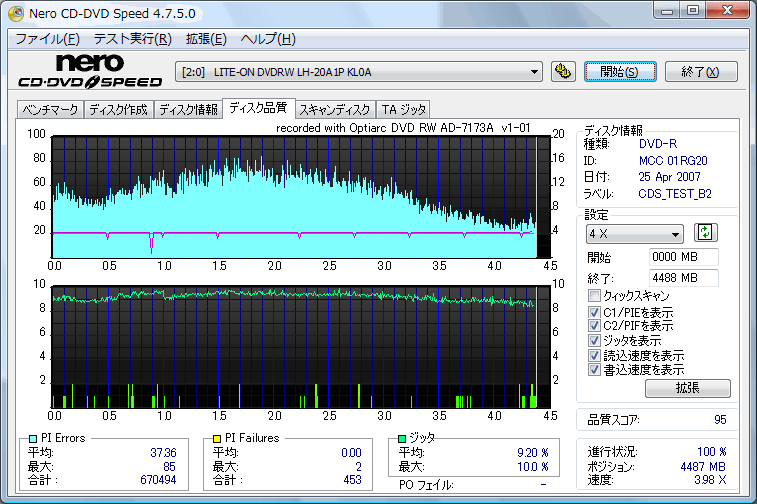Click the PI Errors graph area
The image size is (757, 504).
(301, 197)
